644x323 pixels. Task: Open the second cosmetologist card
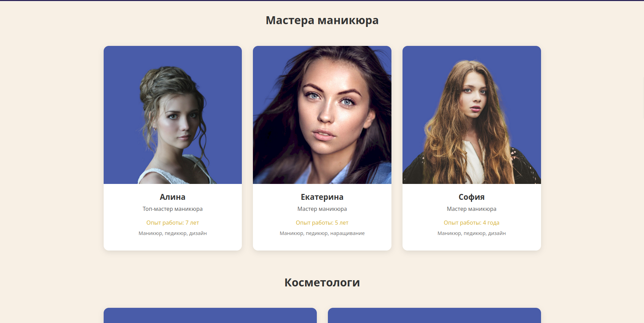point(434,315)
